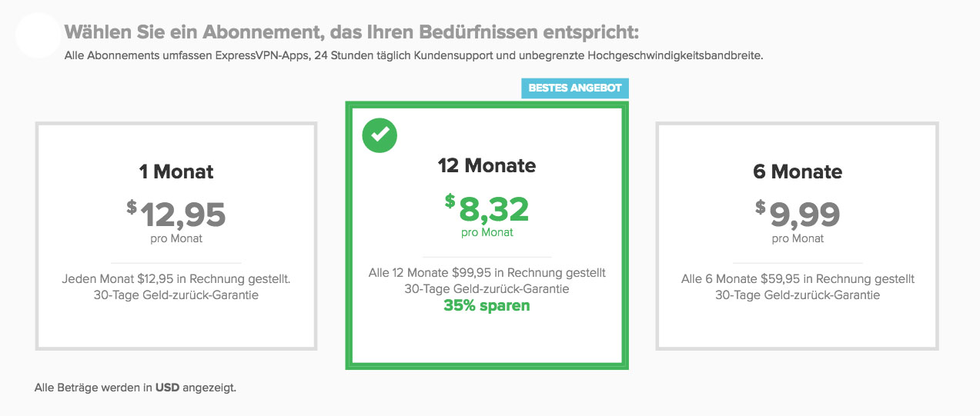The height and width of the screenshot is (416, 980).
Task: Click the 30-Tage guarantee text under 6 Monate
Action: (797, 295)
